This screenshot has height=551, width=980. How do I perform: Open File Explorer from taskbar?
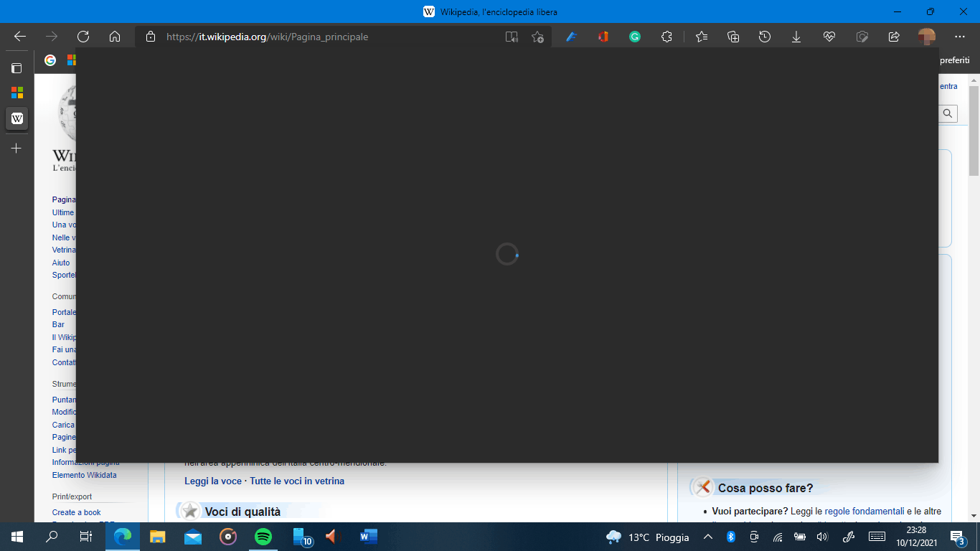click(158, 537)
